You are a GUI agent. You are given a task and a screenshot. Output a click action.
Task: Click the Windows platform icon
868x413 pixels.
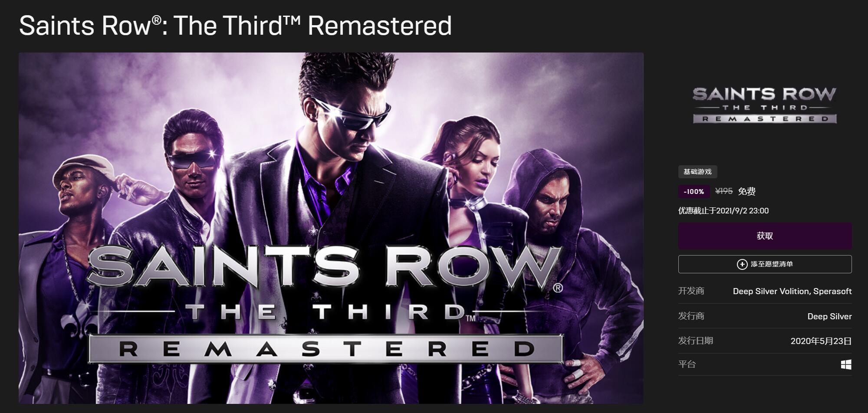[846, 364]
